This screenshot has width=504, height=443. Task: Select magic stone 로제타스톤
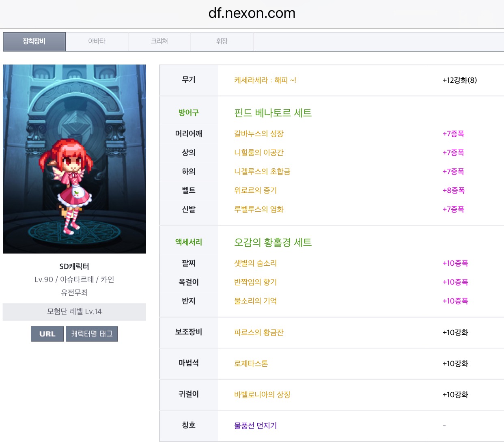click(251, 364)
